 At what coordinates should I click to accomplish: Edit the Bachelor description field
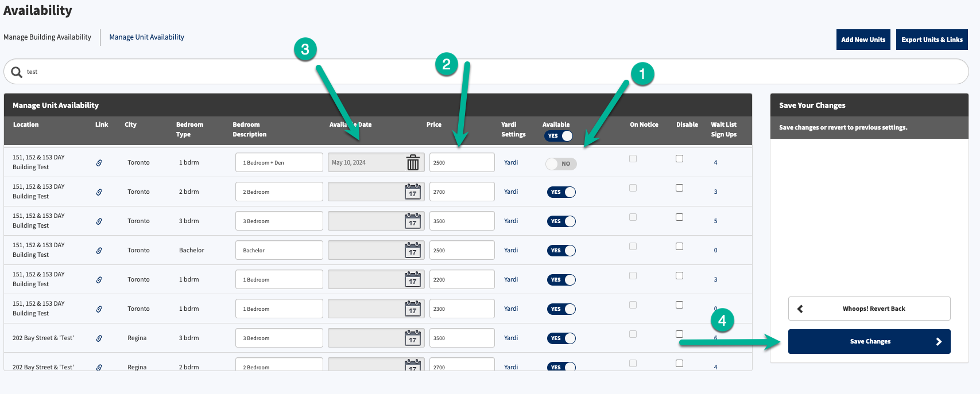279,250
